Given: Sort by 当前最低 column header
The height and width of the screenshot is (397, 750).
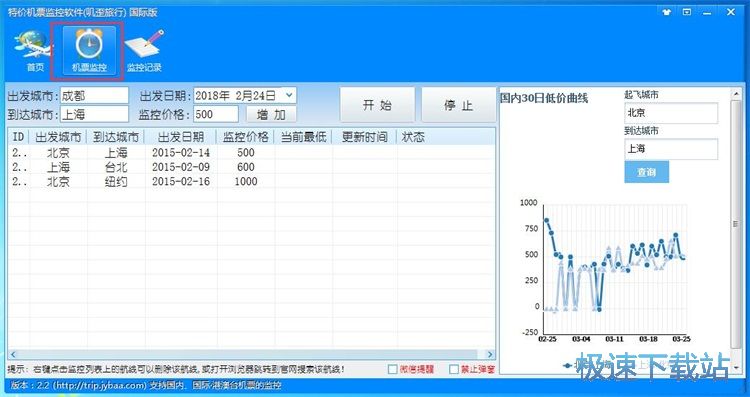Looking at the screenshot, I should (303, 137).
